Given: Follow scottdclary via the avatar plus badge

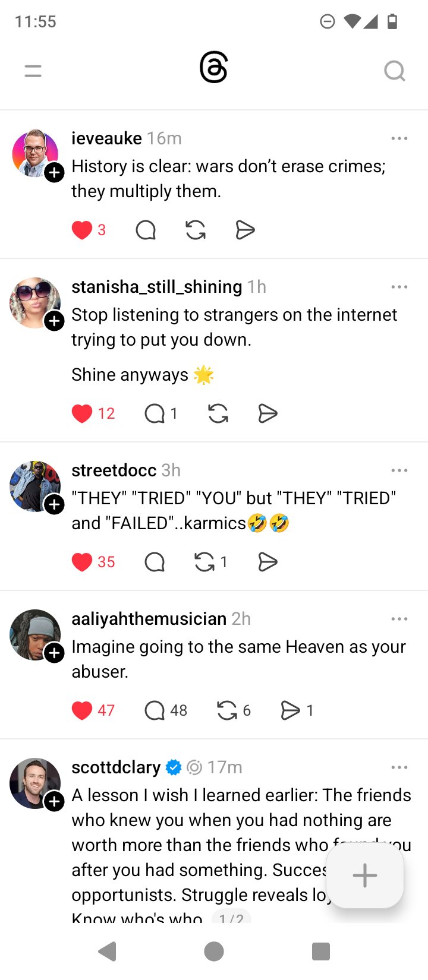Looking at the screenshot, I should pos(55,801).
